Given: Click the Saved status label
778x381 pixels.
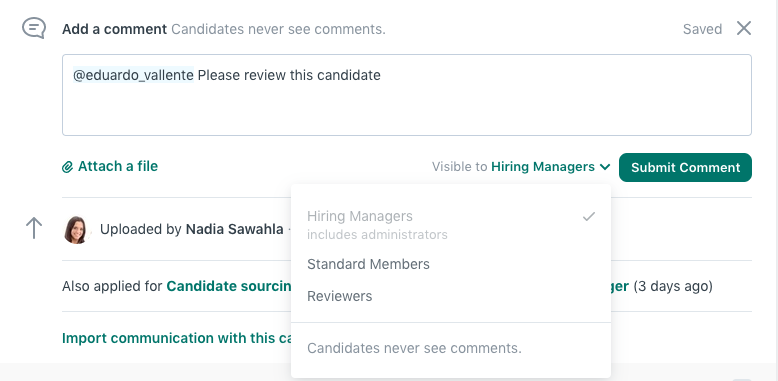Looking at the screenshot, I should tap(702, 29).
